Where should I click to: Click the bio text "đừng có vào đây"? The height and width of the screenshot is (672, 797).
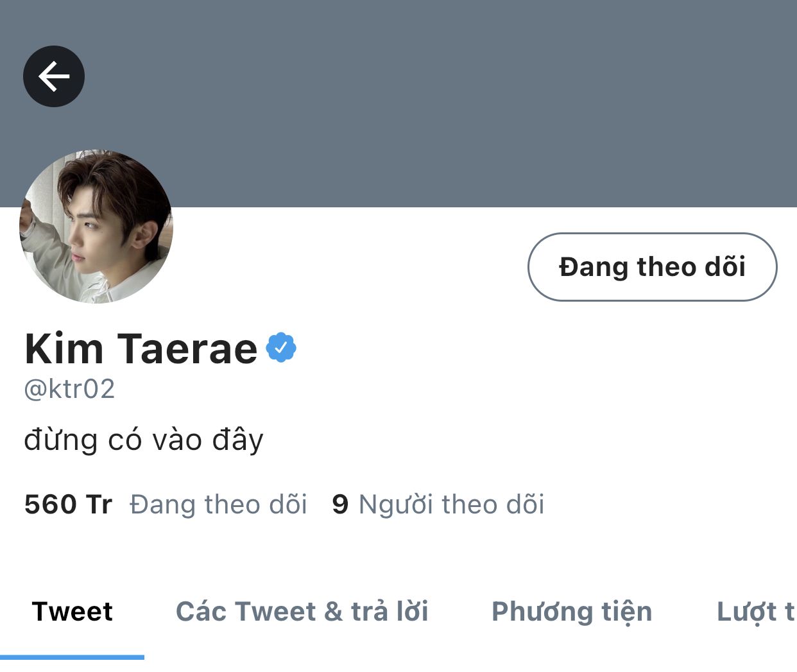tap(144, 440)
